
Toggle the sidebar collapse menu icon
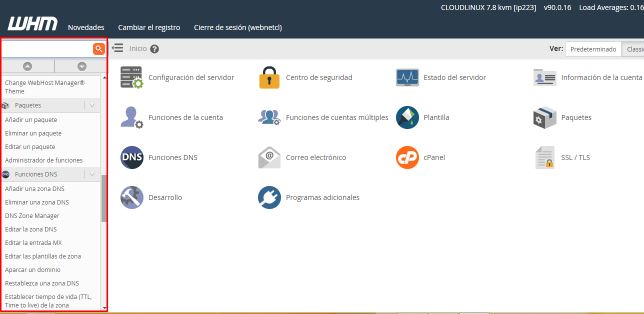(117, 48)
